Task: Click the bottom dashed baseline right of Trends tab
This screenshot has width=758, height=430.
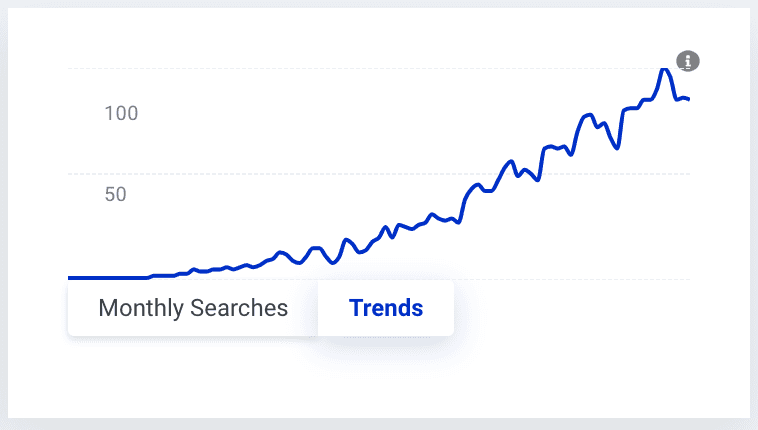Action: coord(570,279)
